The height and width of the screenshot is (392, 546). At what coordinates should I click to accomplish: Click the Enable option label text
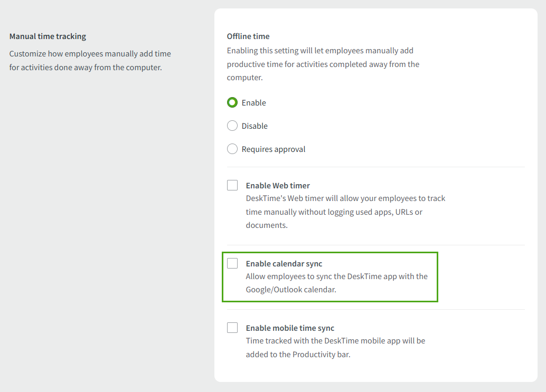point(253,102)
